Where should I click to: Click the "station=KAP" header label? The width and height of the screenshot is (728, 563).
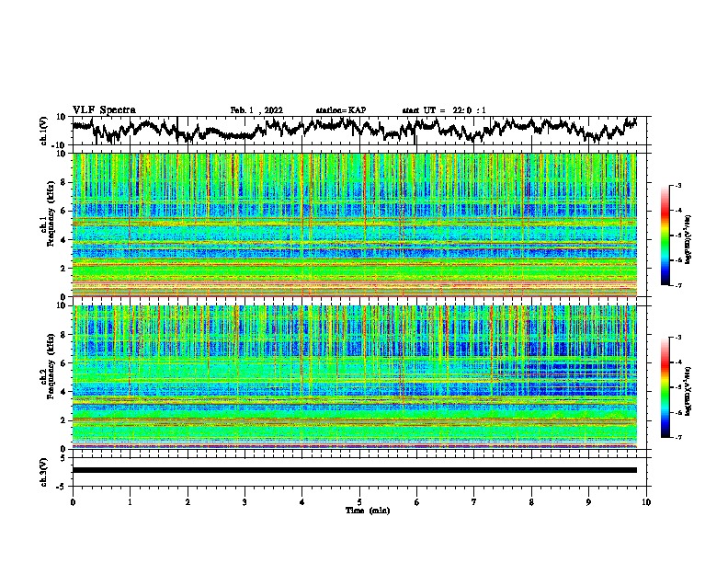[x=341, y=110]
